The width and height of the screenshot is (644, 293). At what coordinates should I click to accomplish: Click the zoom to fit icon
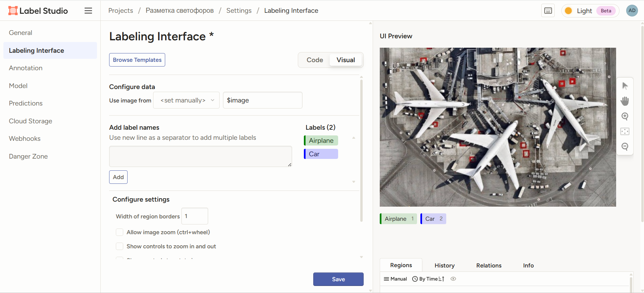pos(625,131)
